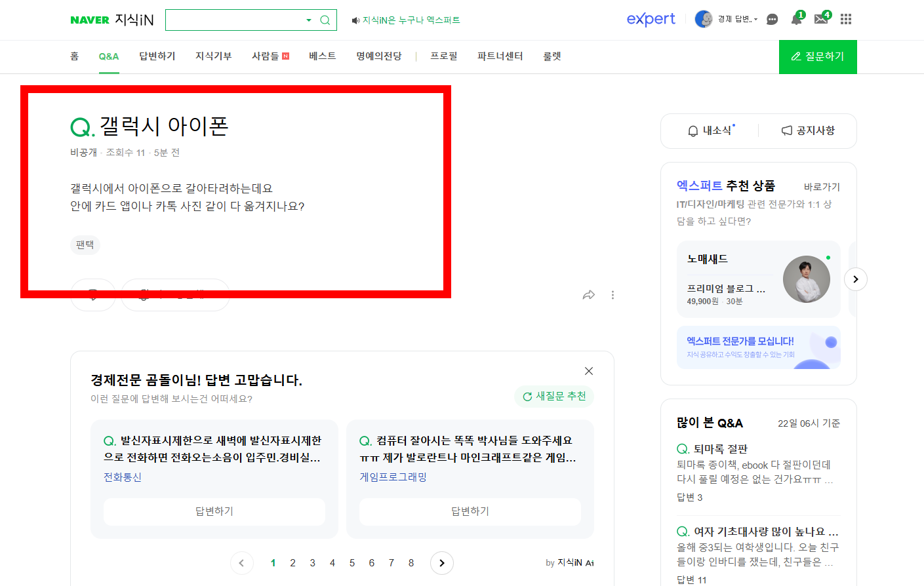Open the eXpert link in header
The image size is (924, 586).
click(651, 19)
